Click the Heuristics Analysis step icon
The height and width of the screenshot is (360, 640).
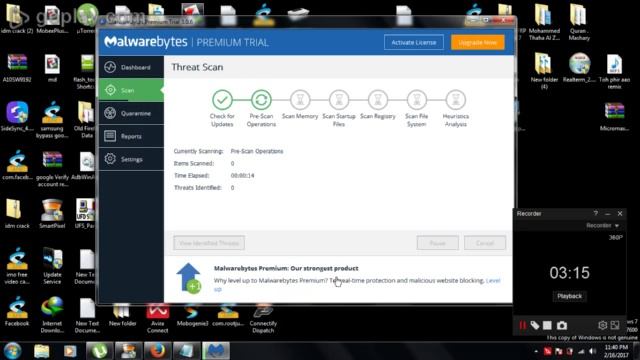(x=456, y=100)
